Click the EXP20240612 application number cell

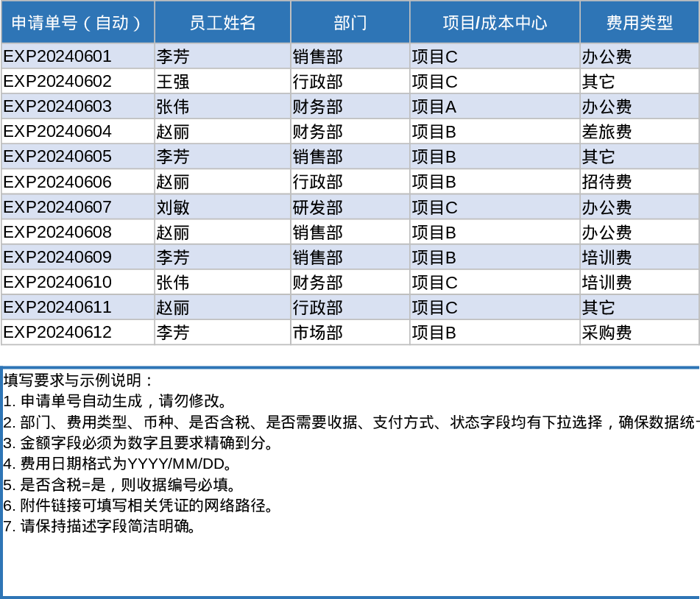pos(77,333)
